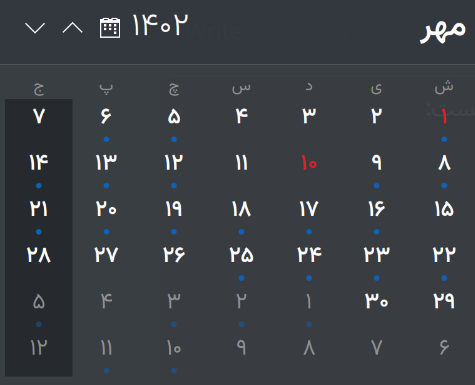The height and width of the screenshot is (385, 475).
Task: Select day ۲۸ in Friday column
Action: [39, 255]
